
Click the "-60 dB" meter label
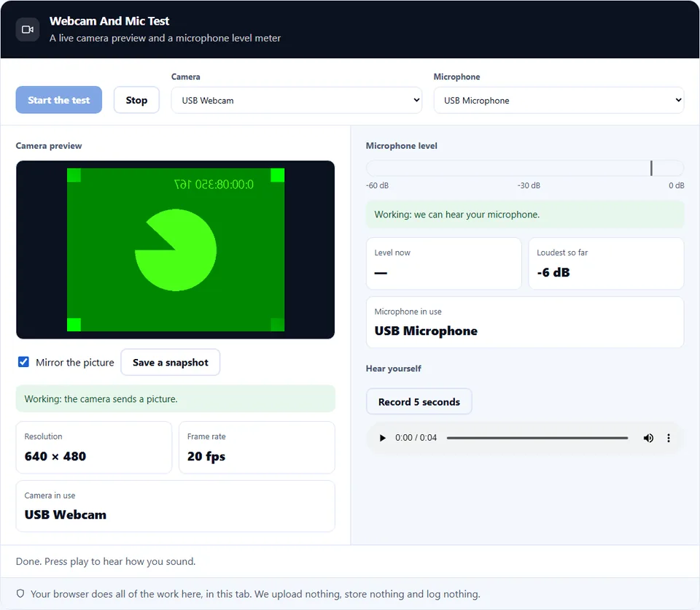[x=377, y=185]
